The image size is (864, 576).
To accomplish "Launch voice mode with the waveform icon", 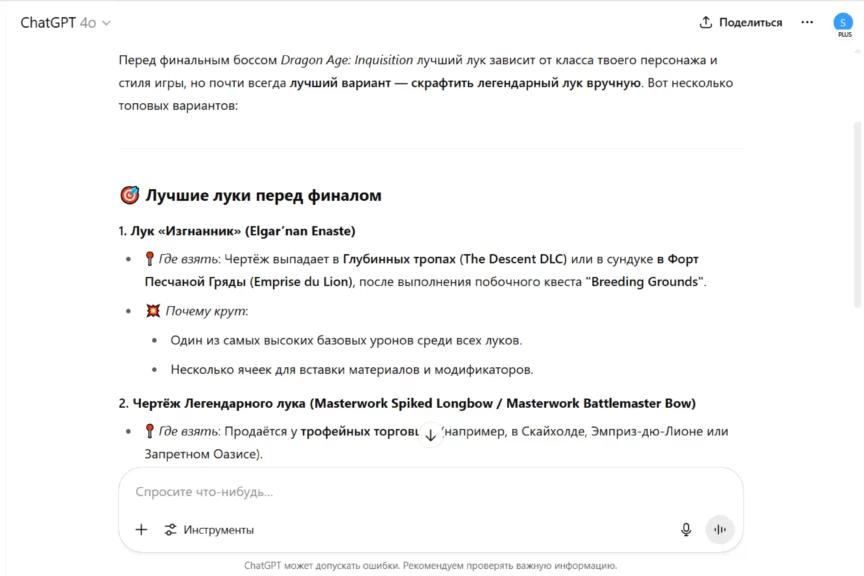I will pos(720,530).
